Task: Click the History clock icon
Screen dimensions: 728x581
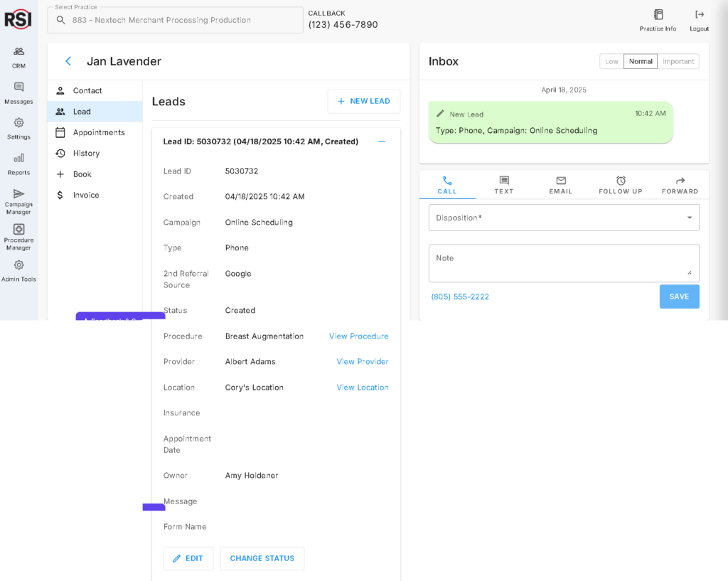Action: (60, 154)
